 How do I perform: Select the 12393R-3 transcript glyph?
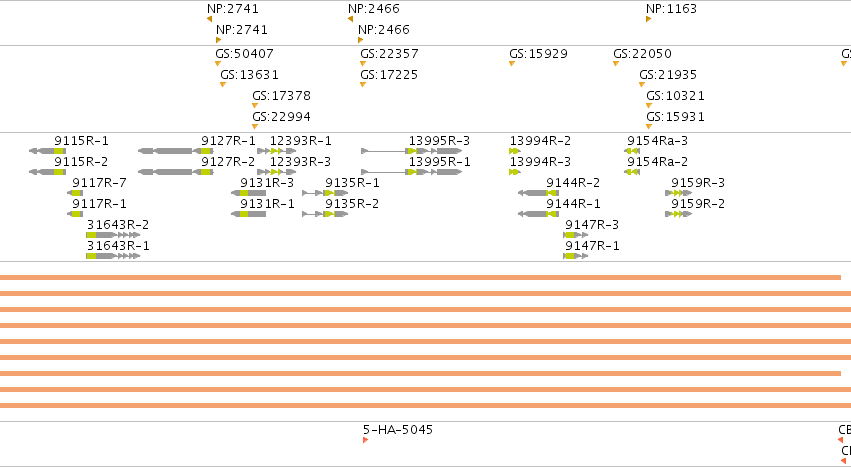click(277, 172)
